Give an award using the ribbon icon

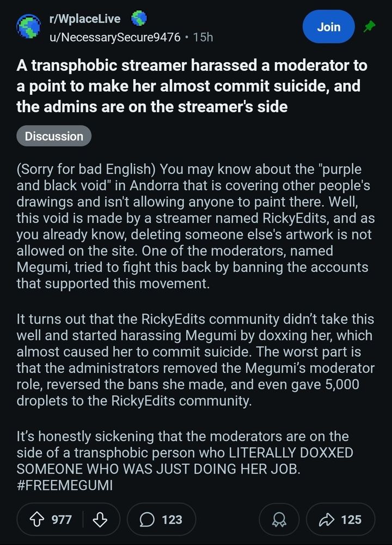point(279,519)
